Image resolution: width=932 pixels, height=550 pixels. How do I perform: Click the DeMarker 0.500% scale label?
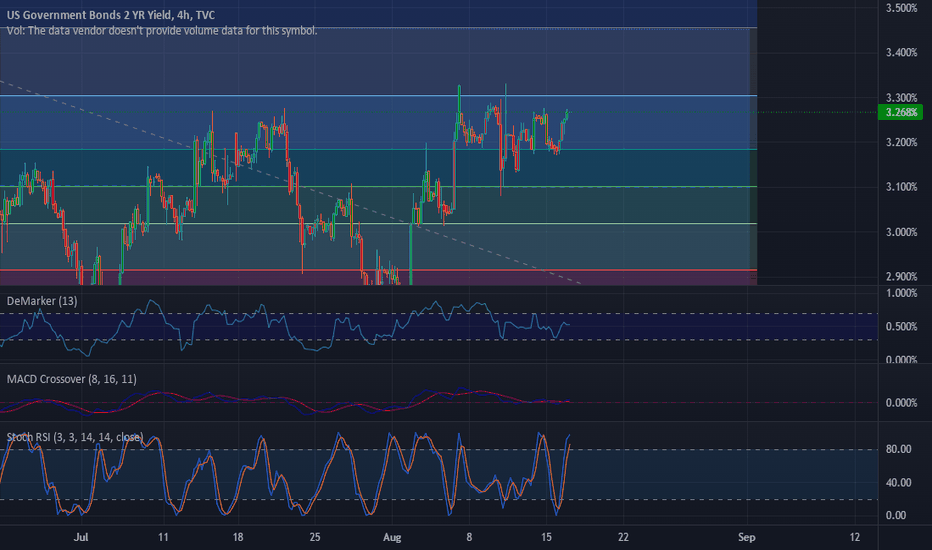tap(901, 326)
